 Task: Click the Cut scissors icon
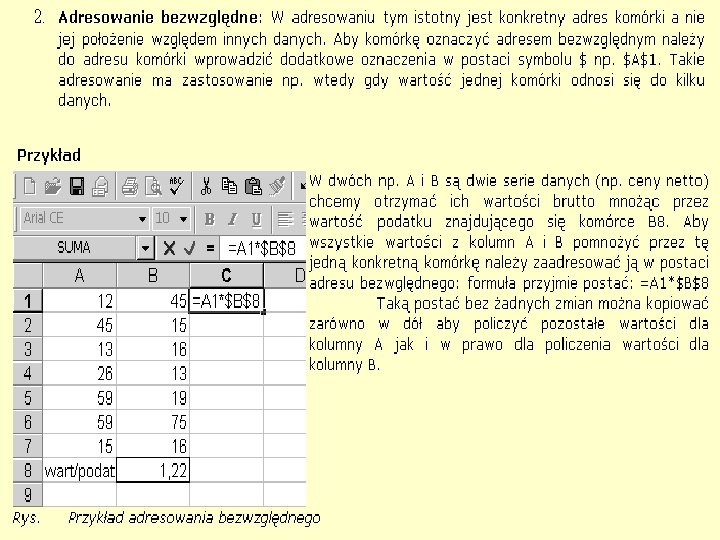206,186
